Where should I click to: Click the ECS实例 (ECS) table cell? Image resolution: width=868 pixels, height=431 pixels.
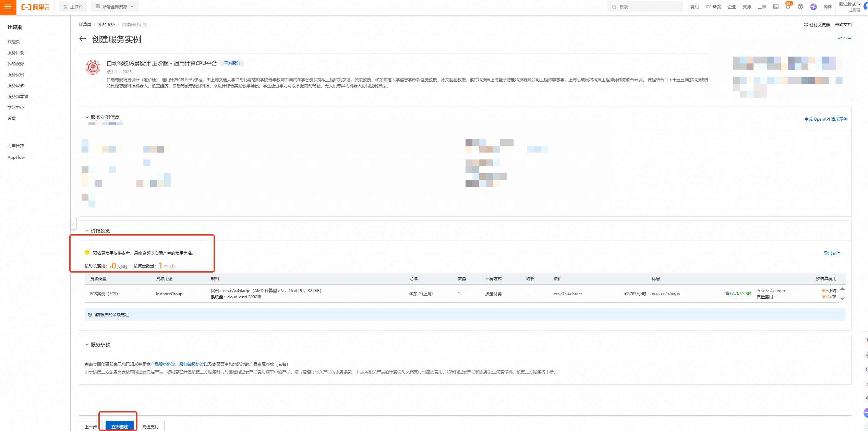104,294
